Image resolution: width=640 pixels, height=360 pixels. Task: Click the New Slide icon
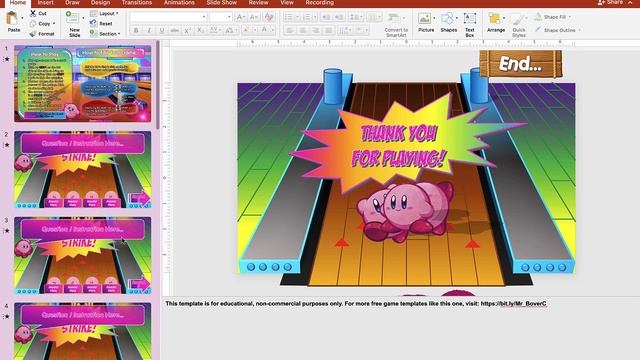tap(73, 17)
